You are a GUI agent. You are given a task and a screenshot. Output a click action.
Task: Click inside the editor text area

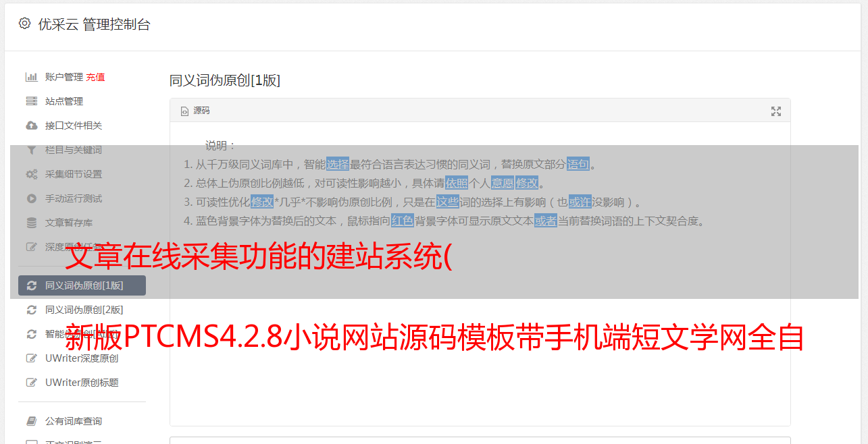(x=480, y=324)
